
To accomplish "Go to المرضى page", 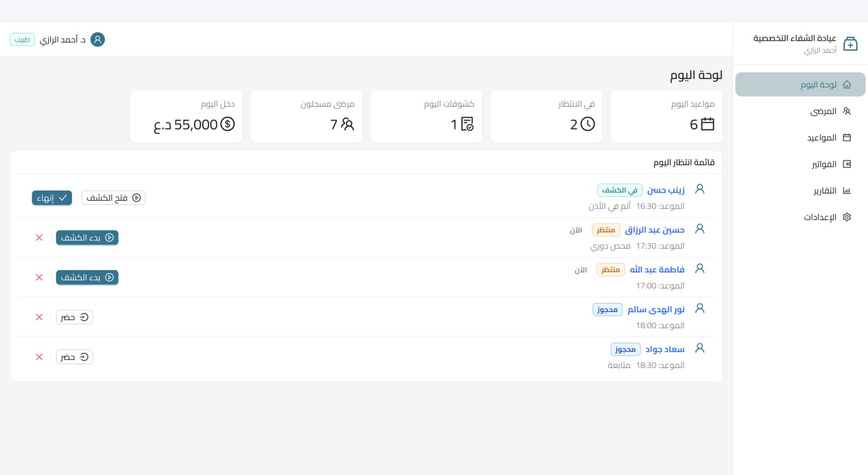I will 800,111.
